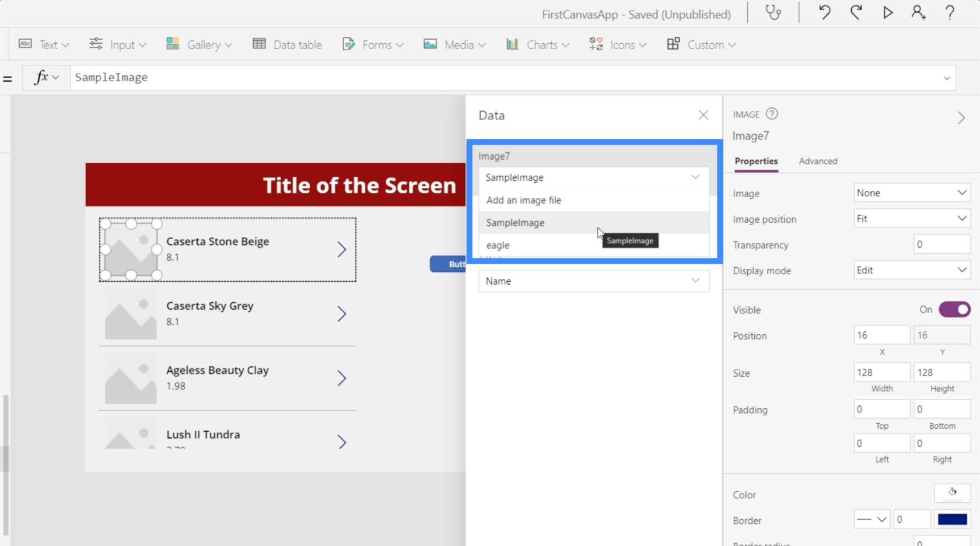Close the Data pane
980x546 pixels.
coord(703,115)
